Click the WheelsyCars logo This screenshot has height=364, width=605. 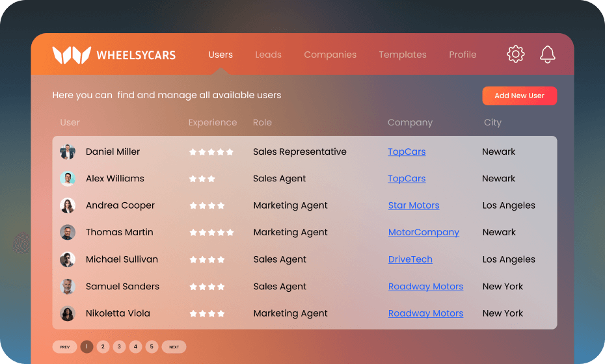point(114,55)
